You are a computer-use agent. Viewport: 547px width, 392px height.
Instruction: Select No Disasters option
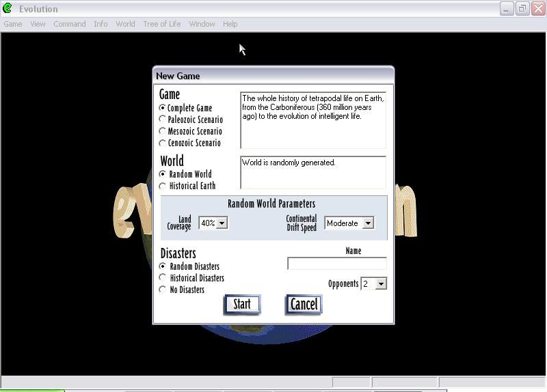pos(163,290)
